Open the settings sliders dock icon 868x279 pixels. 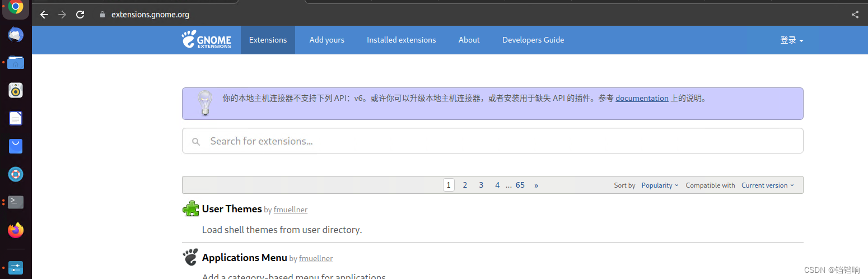pyautogui.click(x=16, y=268)
